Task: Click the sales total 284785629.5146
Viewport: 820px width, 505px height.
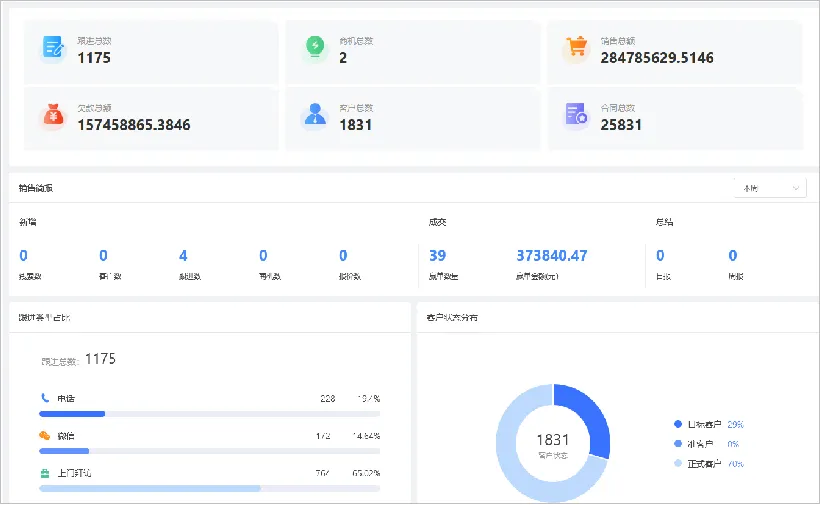Action: tap(657, 58)
